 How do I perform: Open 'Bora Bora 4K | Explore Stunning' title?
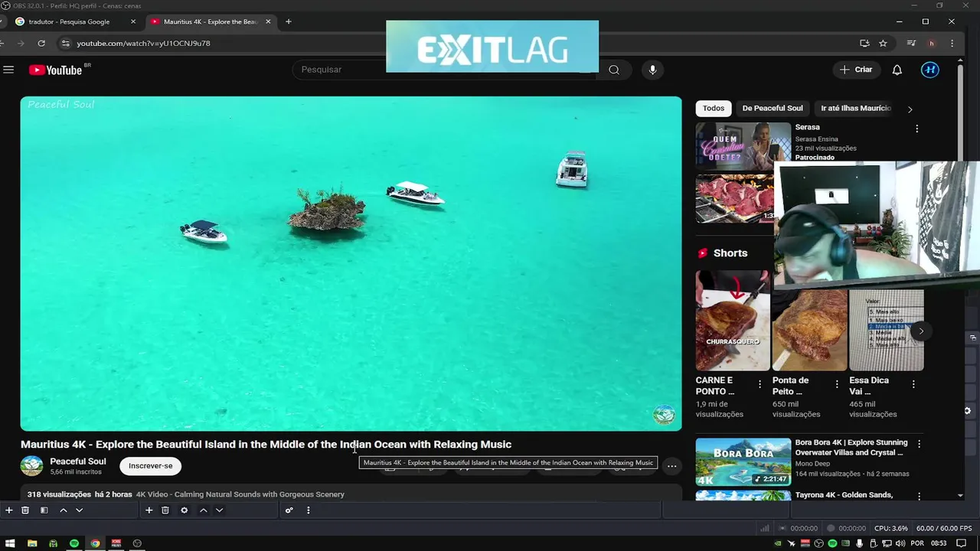pyautogui.click(x=851, y=447)
